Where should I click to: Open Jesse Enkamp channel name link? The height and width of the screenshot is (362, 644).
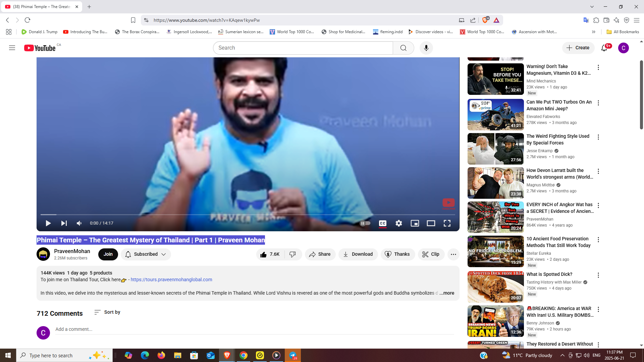539,151
